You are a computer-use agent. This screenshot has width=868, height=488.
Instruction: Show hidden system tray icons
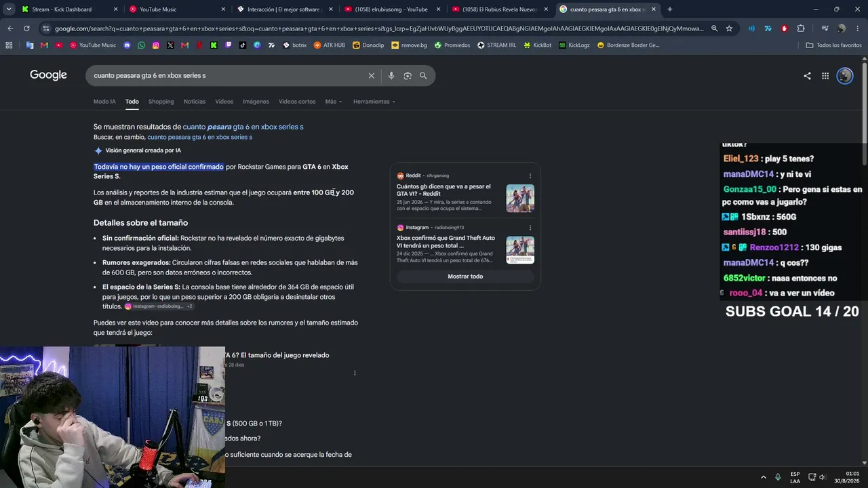[764, 477]
